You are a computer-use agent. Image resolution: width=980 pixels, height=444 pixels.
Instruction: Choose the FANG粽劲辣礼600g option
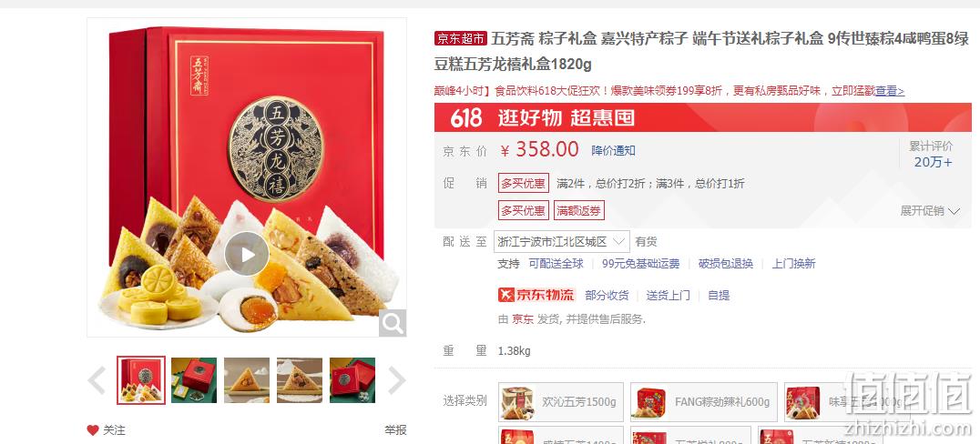point(704,402)
